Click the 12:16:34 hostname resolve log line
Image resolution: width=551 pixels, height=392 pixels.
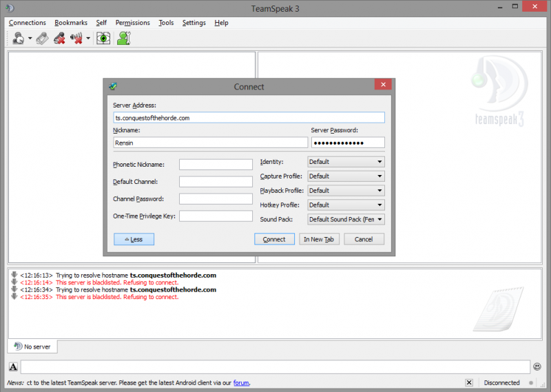coord(118,289)
